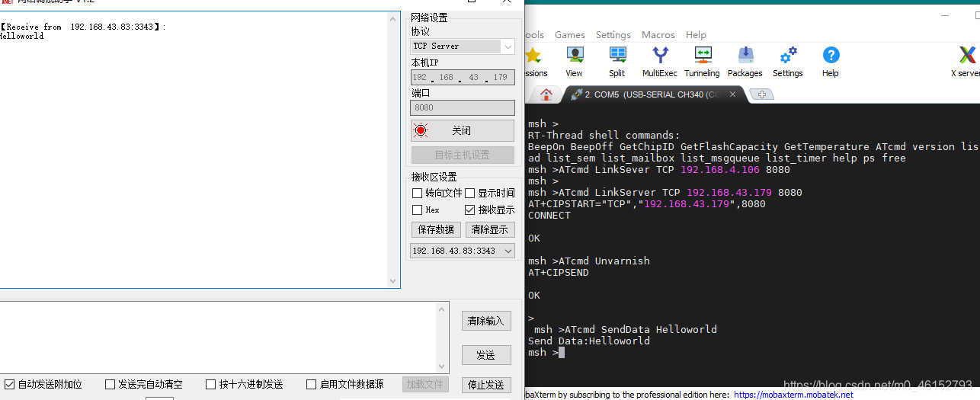Uncheck 接收显示 checkbox
This screenshot has height=400, width=980.
(x=470, y=210)
